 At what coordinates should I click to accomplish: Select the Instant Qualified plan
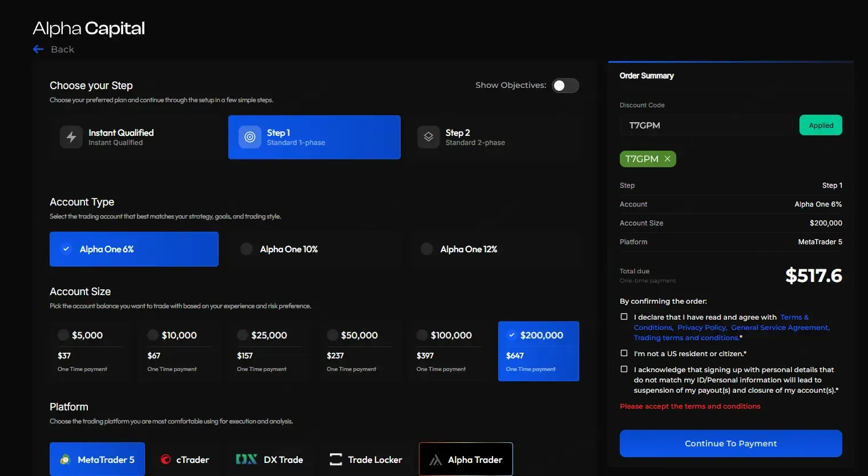point(135,137)
